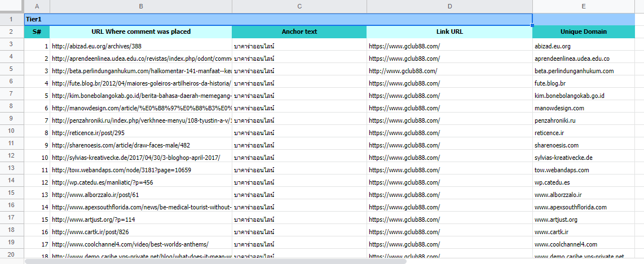The width and height of the screenshot is (644, 264).
Task: Select column D header
Action: pos(449,6)
